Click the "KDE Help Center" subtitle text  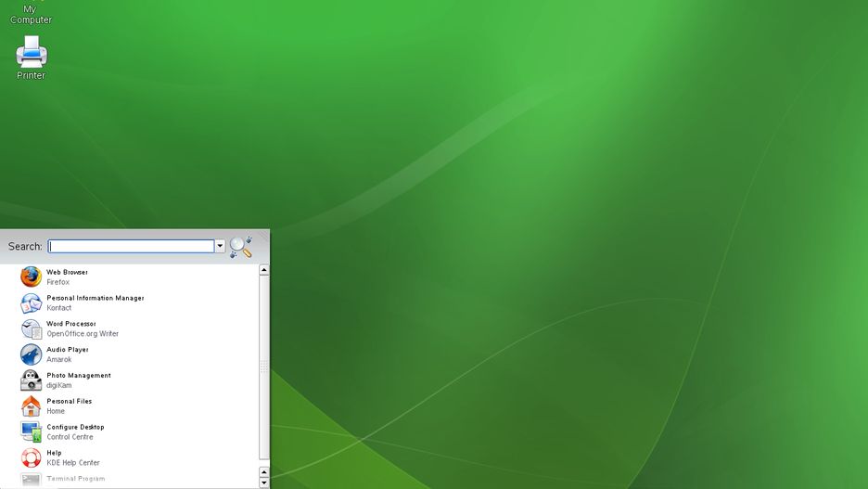(x=73, y=463)
